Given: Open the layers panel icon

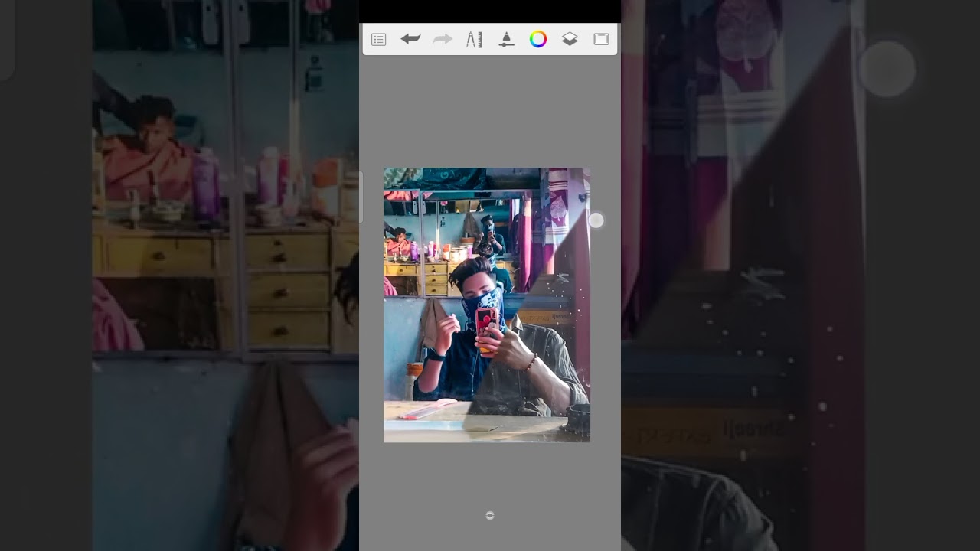Looking at the screenshot, I should coord(570,39).
